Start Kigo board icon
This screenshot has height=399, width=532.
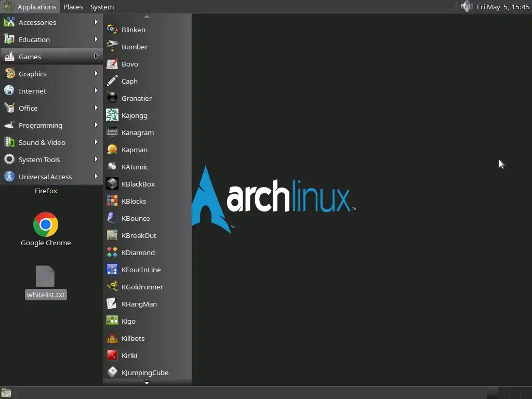112,321
